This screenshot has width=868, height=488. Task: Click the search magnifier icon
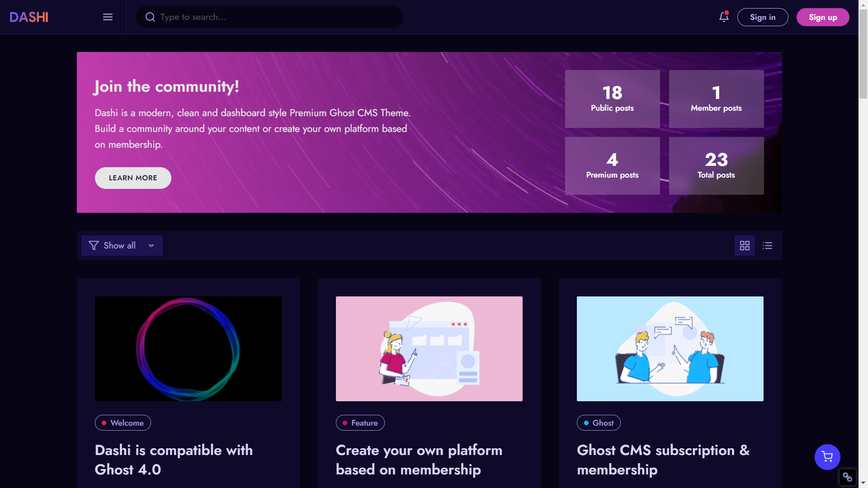click(150, 17)
